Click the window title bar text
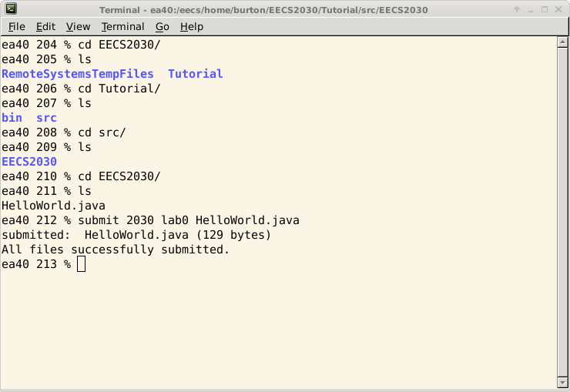 (263, 10)
